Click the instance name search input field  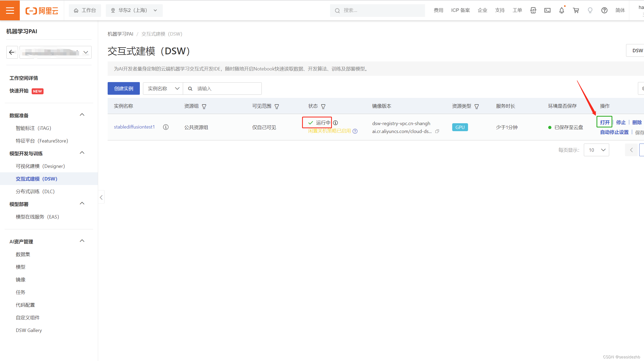click(227, 88)
